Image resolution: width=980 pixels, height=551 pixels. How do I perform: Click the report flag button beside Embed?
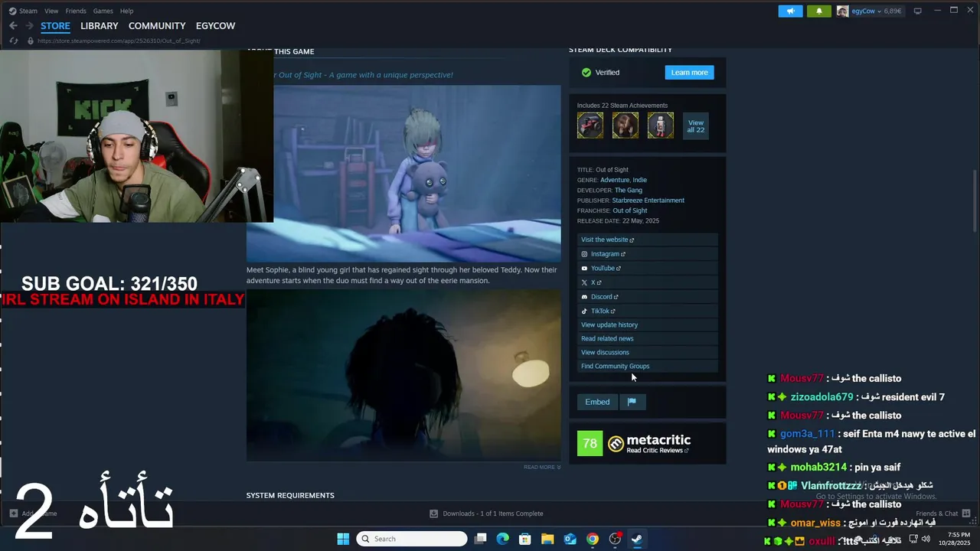pos(632,402)
